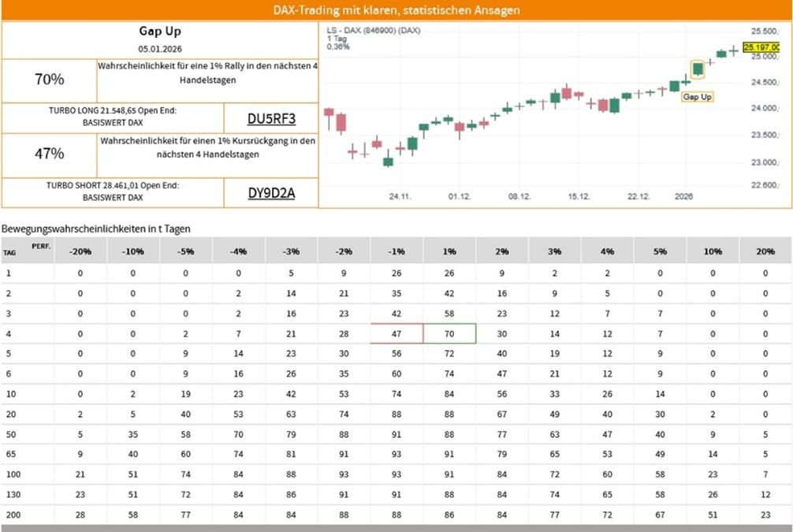This screenshot has width=793, height=532.
Task: Open the DY9D2A turbo short link
Action: click(271, 193)
